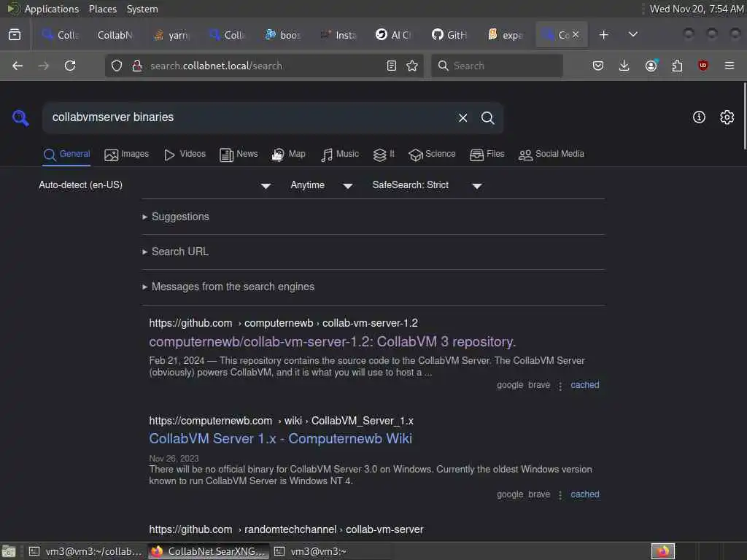The width and height of the screenshot is (747, 560).
Task: List all tabs with the chevron
Action: coord(633,34)
